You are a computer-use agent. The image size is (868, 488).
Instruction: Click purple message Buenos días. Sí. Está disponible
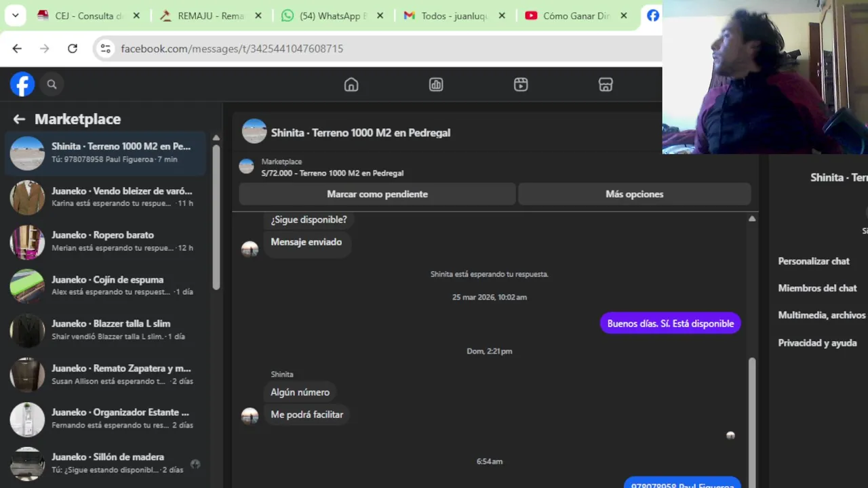pyautogui.click(x=671, y=323)
